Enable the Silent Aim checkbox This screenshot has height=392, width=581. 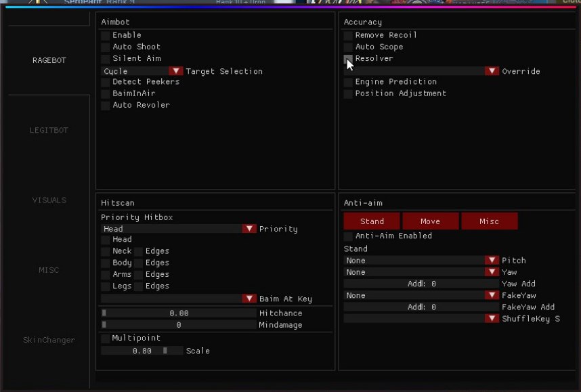tap(106, 59)
